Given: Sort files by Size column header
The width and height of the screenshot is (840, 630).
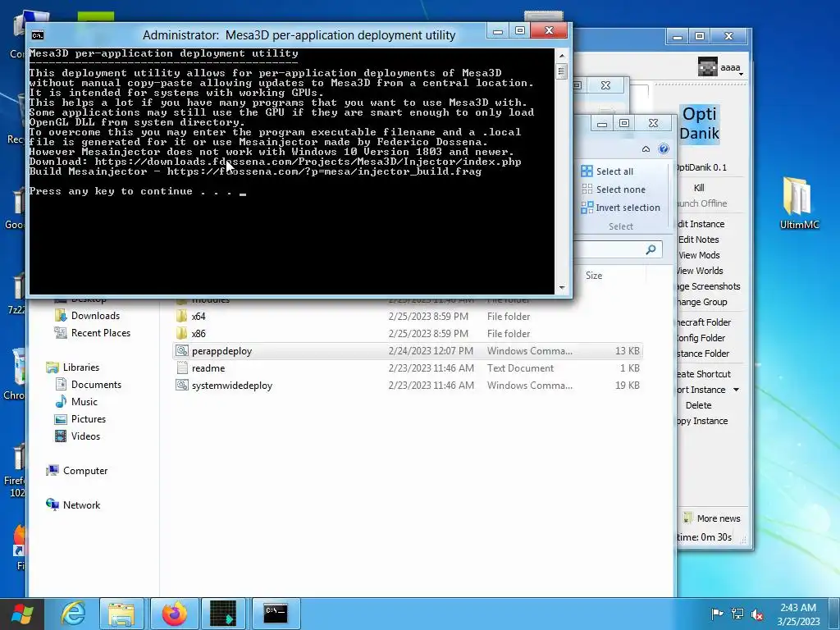Looking at the screenshot, I should click(594, 276).
